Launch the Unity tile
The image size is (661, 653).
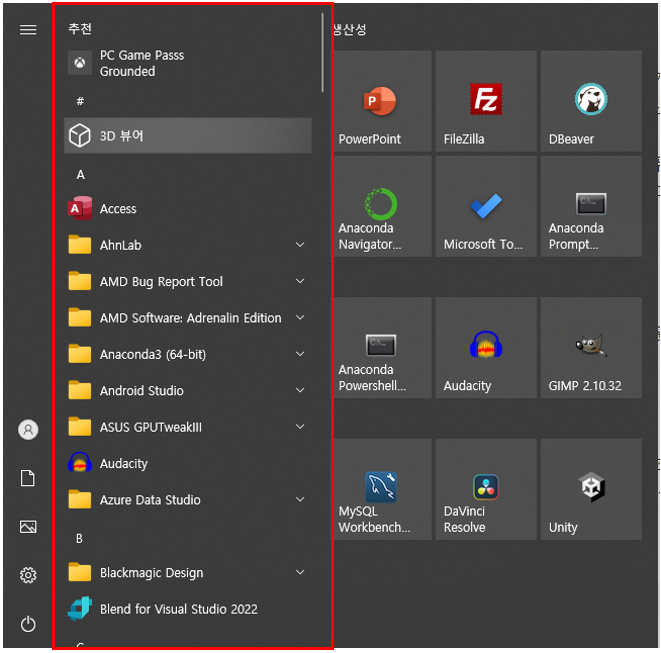point(591,489)
